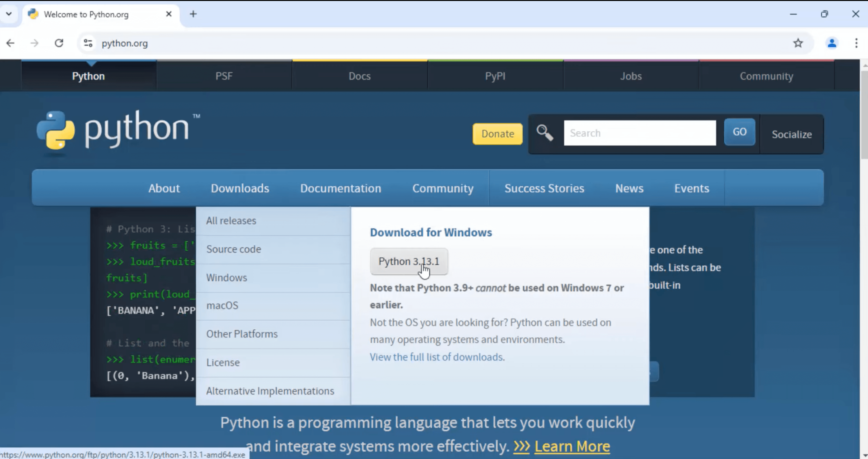
Task: Click the browser forward arrow
Action: click(x=34, y=43)
